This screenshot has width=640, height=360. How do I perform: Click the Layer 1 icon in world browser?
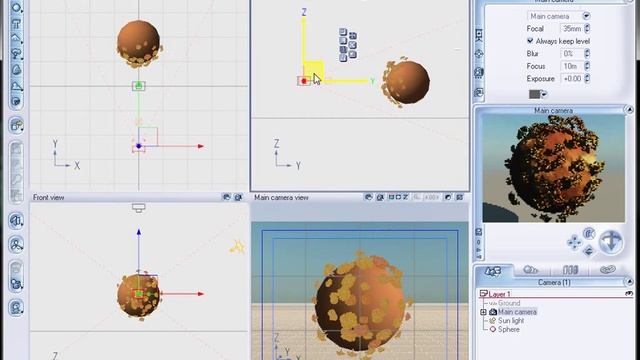[x=484, y=294]
